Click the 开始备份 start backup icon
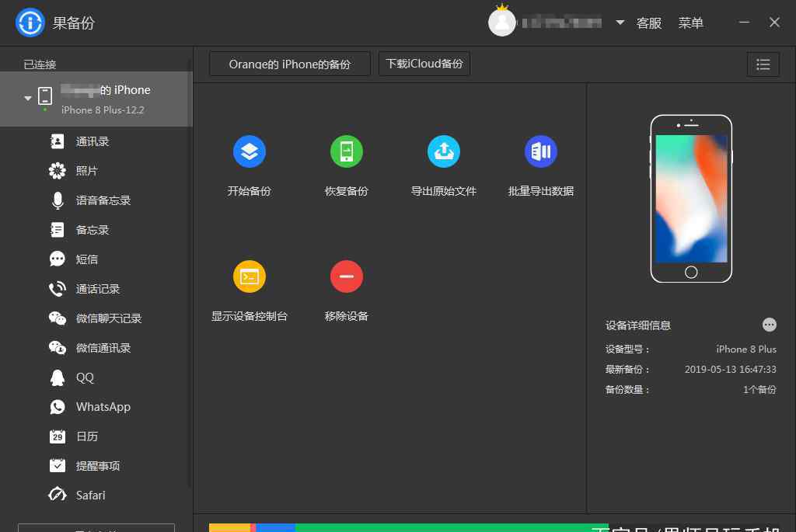796x532 pixels. [x=249, y=151]
